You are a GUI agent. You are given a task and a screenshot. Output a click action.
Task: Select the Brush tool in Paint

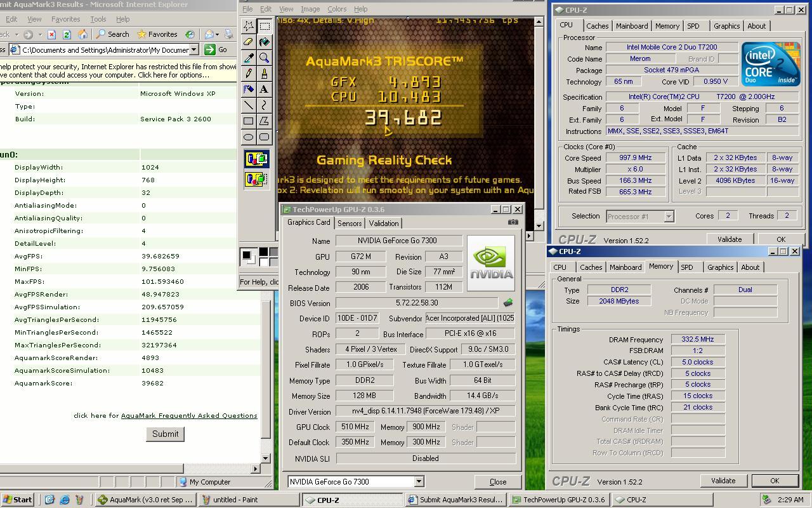265,74
